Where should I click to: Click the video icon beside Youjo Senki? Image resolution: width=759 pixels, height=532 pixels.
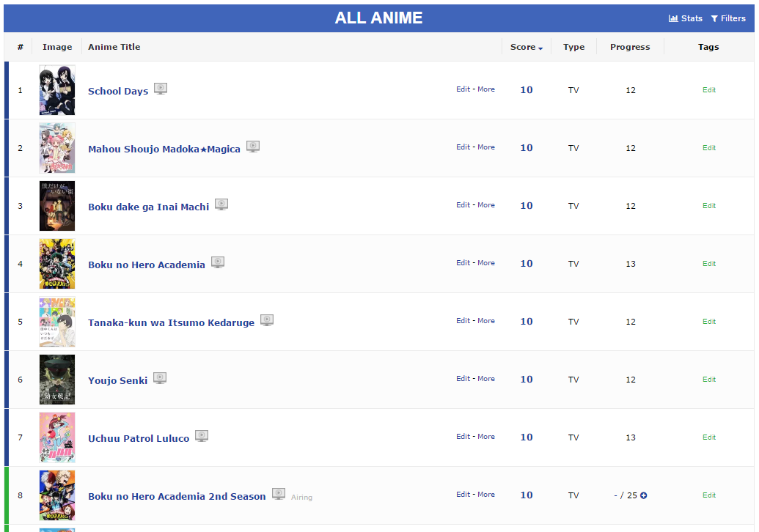(160, 378)
